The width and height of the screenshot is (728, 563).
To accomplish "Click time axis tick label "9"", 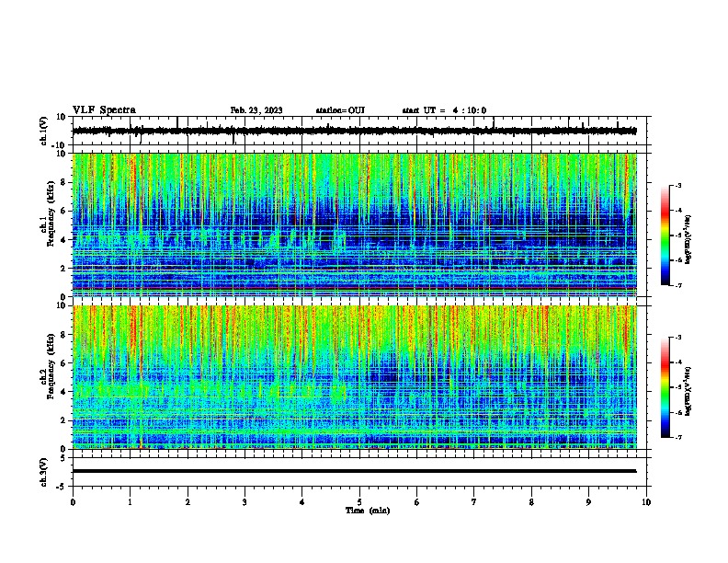I will 588,502.
